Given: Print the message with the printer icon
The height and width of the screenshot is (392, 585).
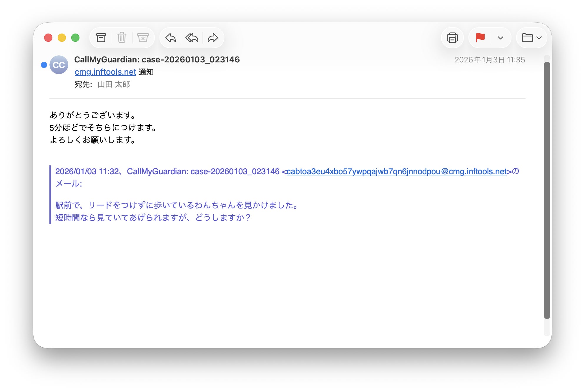Looking at the screenshot, I should click(452, 38).
